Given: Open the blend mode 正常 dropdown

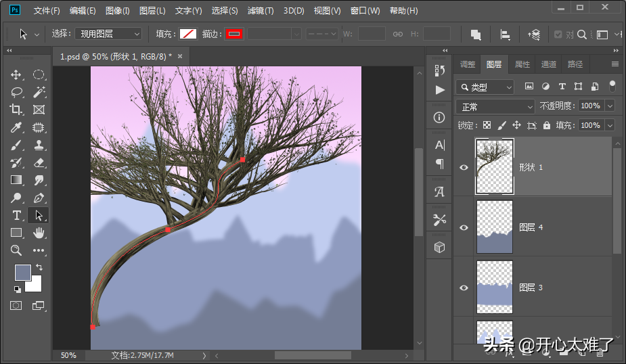Looking at the screenshot, I should (x=495, y=107).
